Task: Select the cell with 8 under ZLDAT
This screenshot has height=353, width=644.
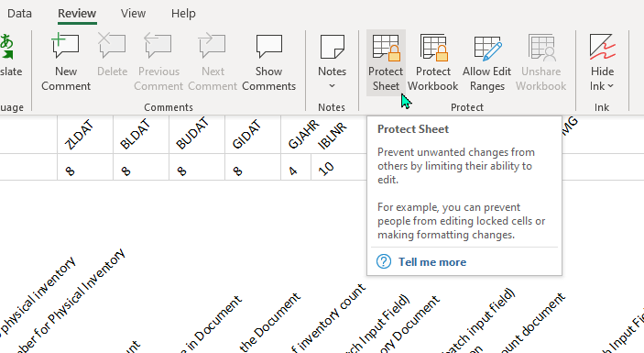Action: point(85,167)
